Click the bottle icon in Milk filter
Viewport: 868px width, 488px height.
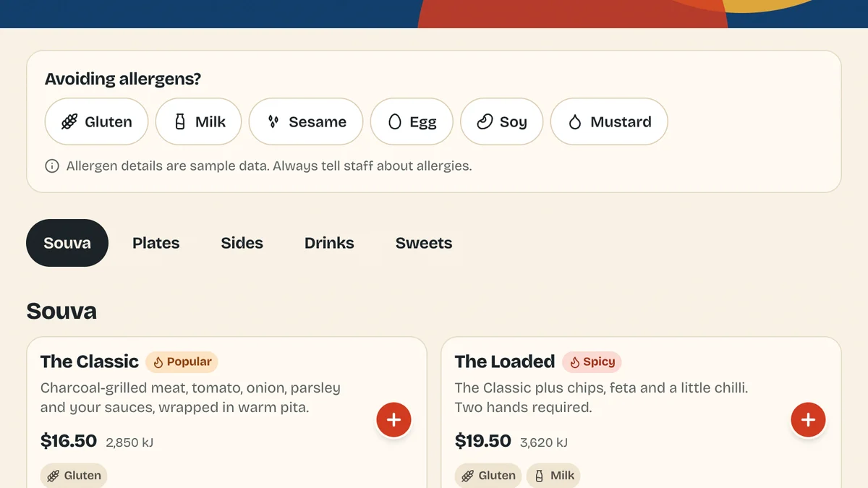[x=180, y=122]
